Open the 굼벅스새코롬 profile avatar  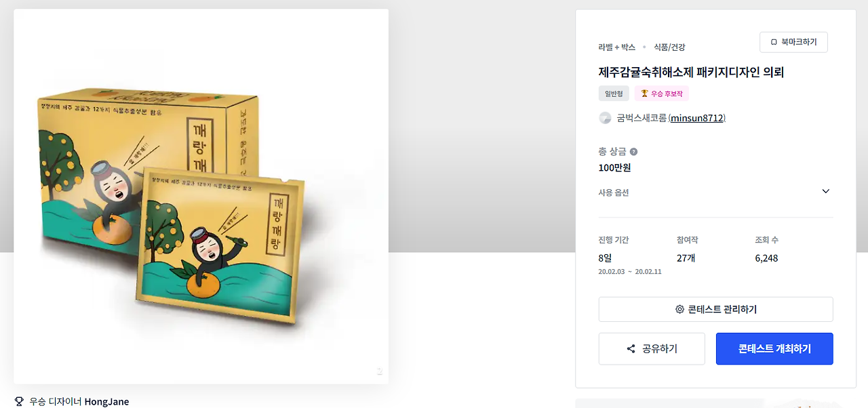pos(605,118)
